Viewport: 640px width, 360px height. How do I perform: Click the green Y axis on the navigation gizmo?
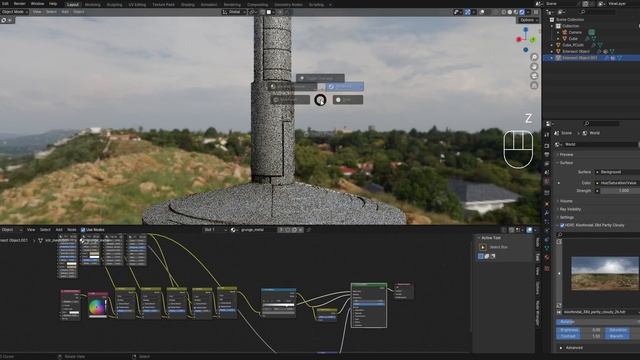(533, 39)
